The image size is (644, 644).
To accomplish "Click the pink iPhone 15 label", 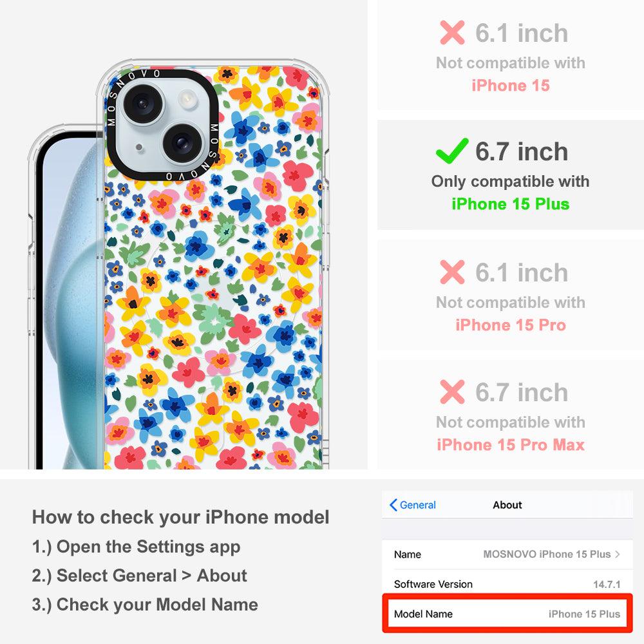I will pyautogui.click(x=510, y=86).
